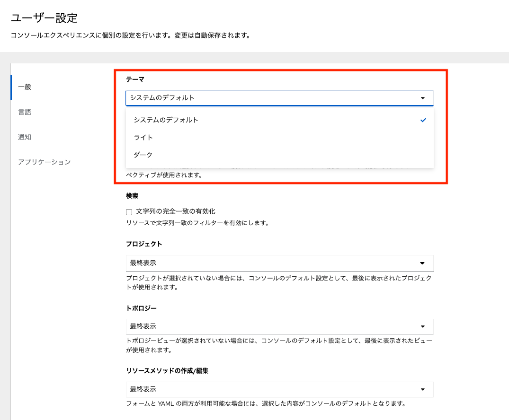
Task: Click the ユーザー設定 page heading
Action: pos(44,18)
